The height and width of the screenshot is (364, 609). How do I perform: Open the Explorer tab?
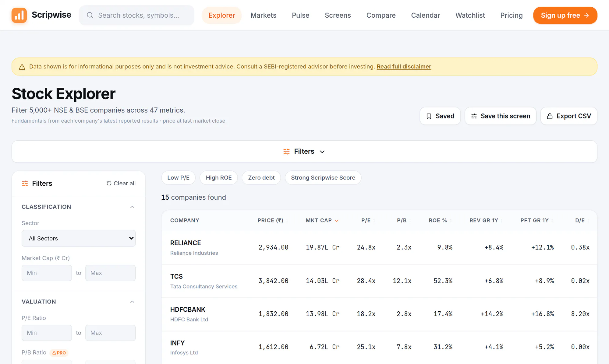coord(222,15)
